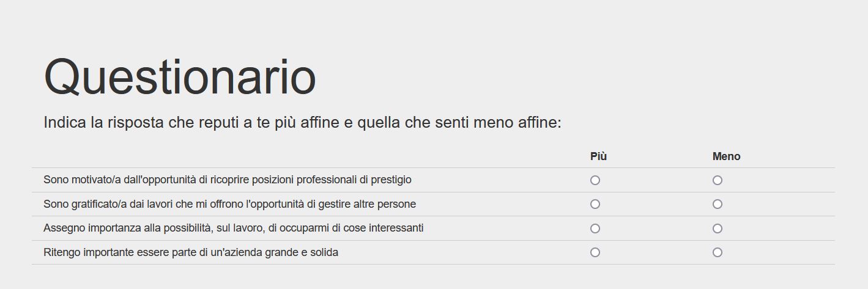Select Più for 'posizioni professionali di prestigio'
This screenshot has width=868, height=289.
point(595,180)
